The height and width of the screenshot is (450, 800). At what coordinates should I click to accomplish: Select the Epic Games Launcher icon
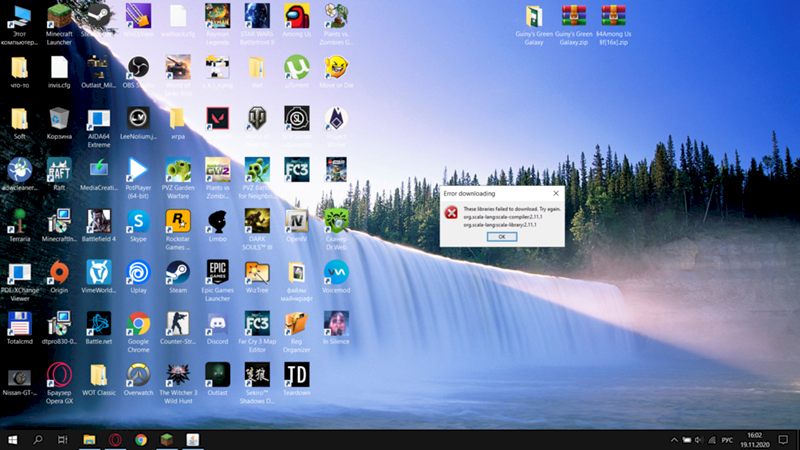[x=217, y=272]
